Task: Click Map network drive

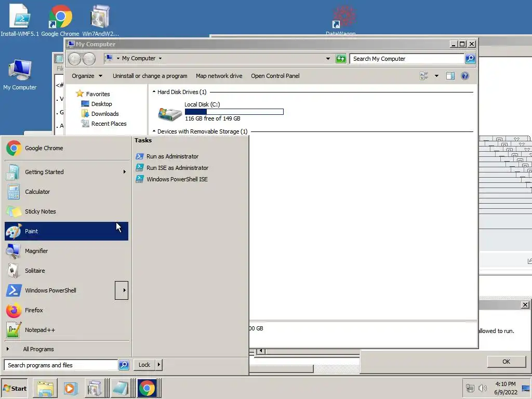Action: 219,76
